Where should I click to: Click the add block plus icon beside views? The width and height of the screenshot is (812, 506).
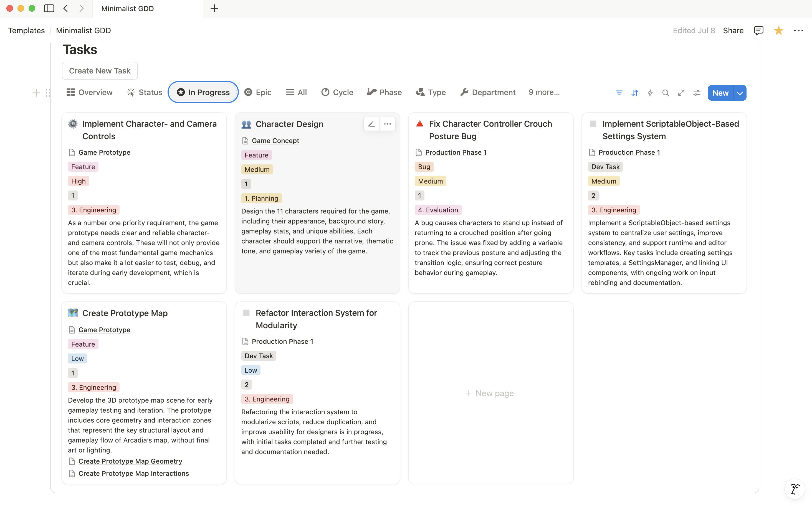[36, 93]
